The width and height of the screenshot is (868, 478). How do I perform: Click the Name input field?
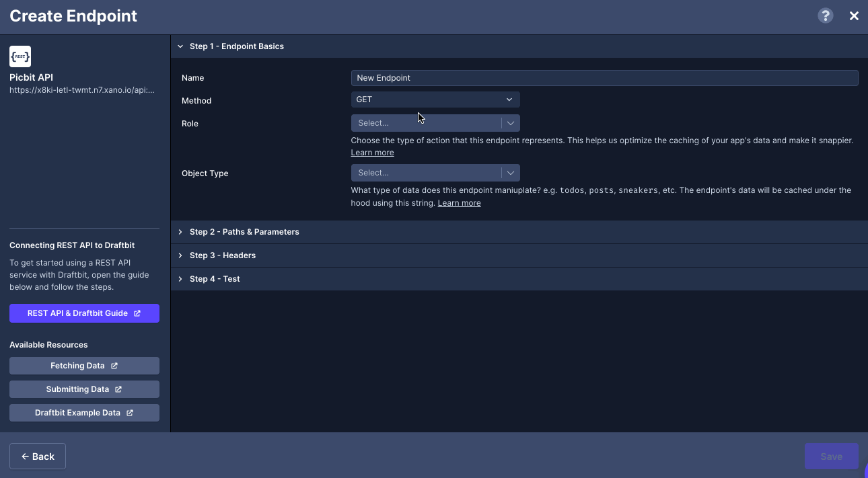(604, 78)
